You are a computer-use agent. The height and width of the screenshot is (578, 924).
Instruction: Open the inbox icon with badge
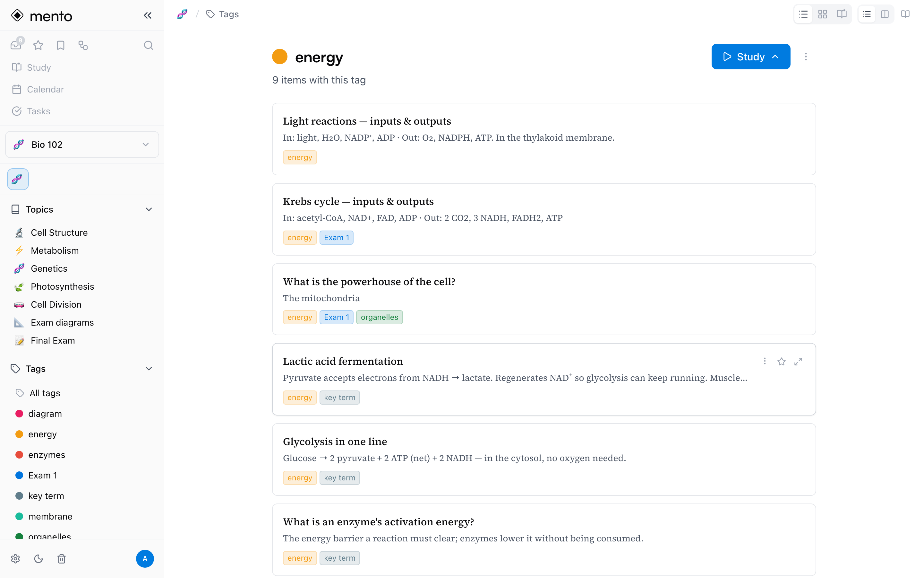pos(16,45)
